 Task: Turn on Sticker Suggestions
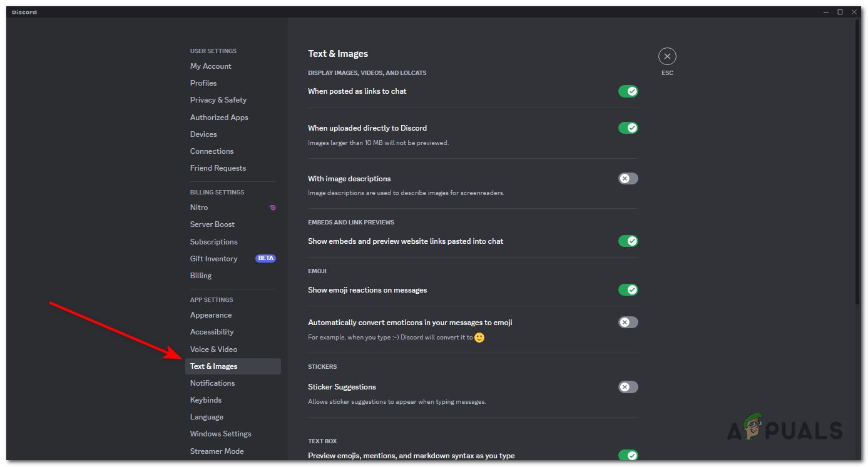[628, 387]
